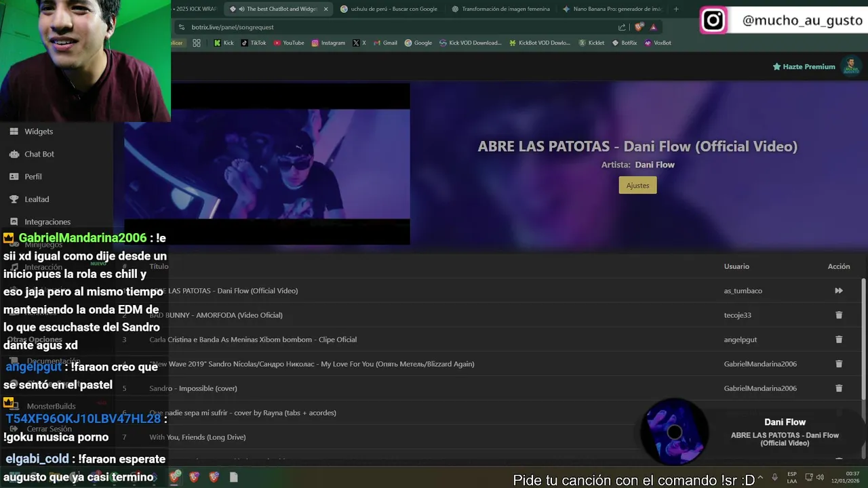Open the VoxBot bookmark
Screen dimensions: 868x488
(x=658, y=43)
